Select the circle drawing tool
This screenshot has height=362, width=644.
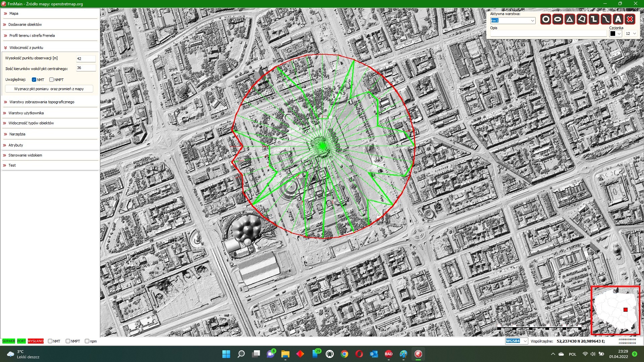click(546, 19)
